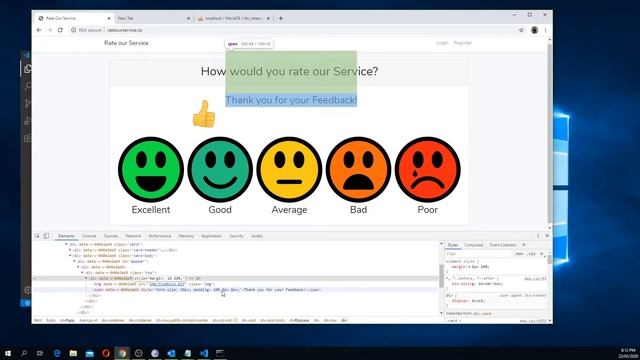Collapse the div class card node
Image resolution: width=640 pixels, height=360 pixels.
click(x=66, y=244)
